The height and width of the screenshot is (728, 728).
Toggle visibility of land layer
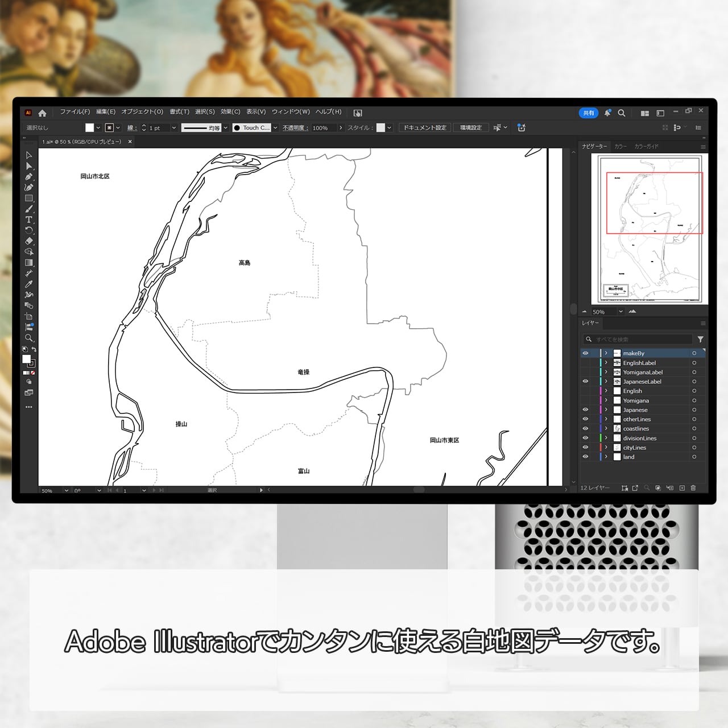click(585, 457)
